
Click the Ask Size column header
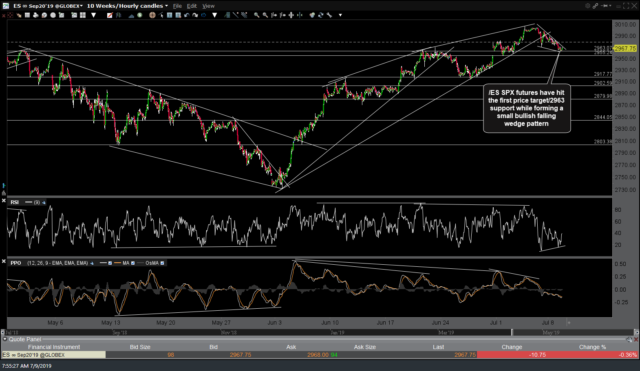364,347
